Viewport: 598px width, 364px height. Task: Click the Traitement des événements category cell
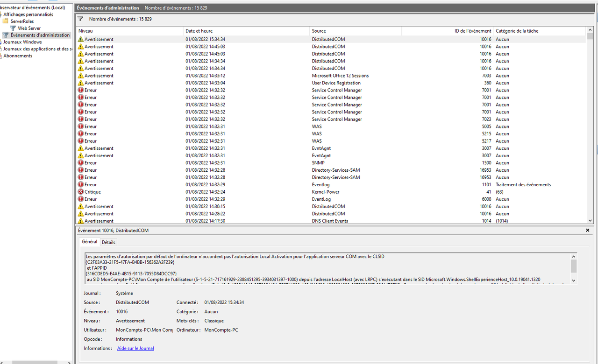click(x=523, y=185)
